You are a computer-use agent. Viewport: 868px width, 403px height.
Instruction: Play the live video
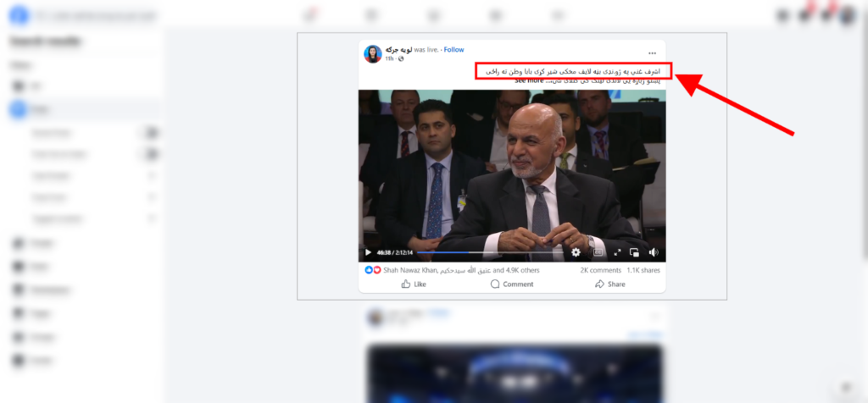pos(368,252)
